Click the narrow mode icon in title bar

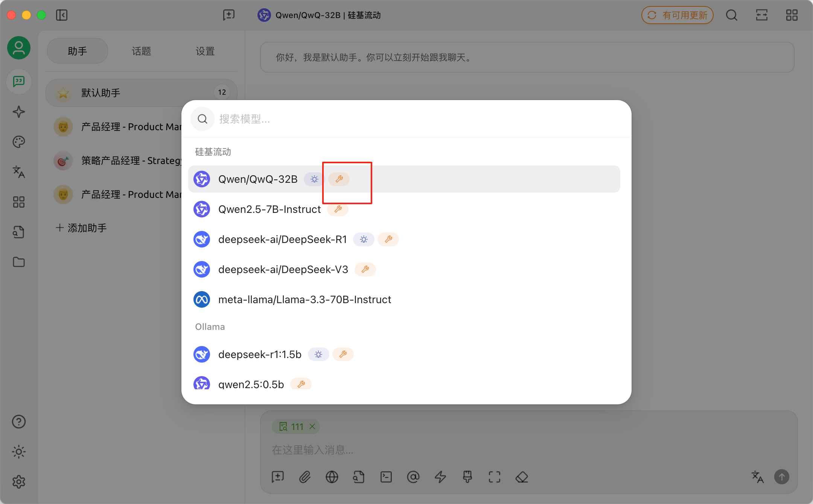pyautogui.click(x=762, y=15)
